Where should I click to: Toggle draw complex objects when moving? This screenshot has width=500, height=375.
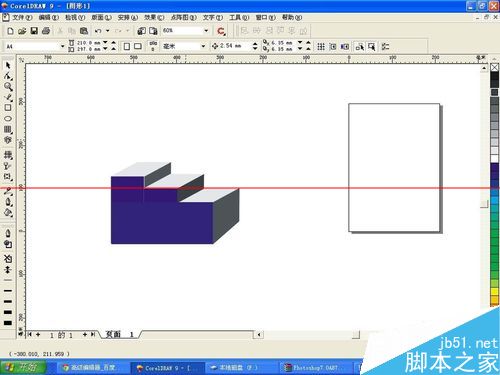360,47
